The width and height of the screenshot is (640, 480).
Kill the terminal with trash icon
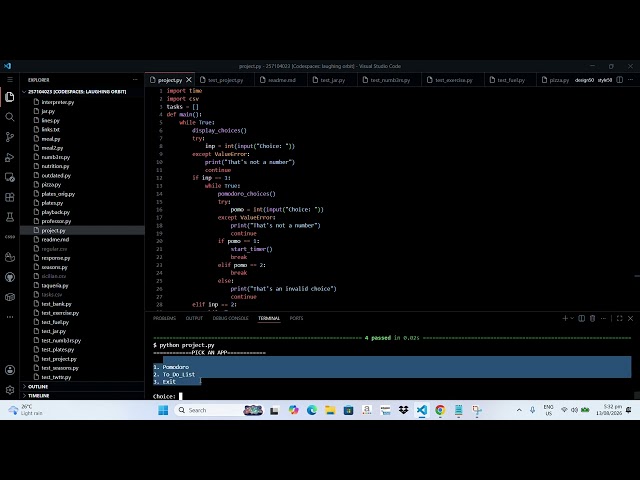tap(592, 318)
